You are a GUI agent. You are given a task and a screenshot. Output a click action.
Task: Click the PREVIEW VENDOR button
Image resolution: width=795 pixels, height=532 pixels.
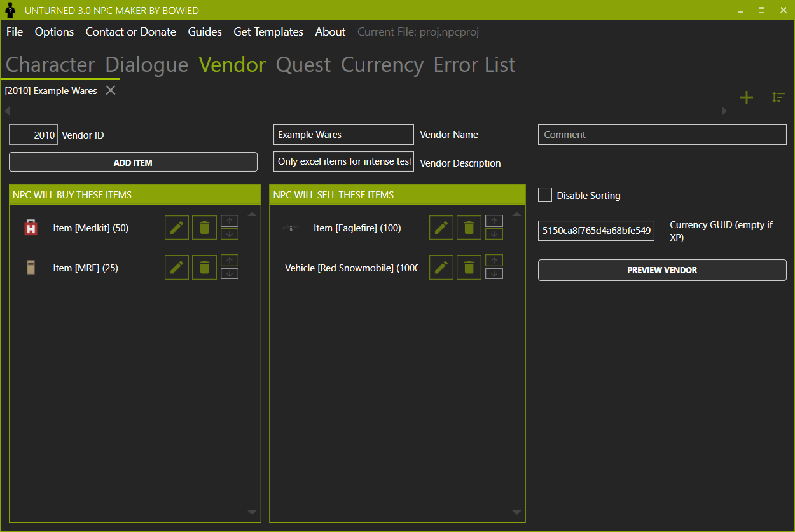point(662,270)
